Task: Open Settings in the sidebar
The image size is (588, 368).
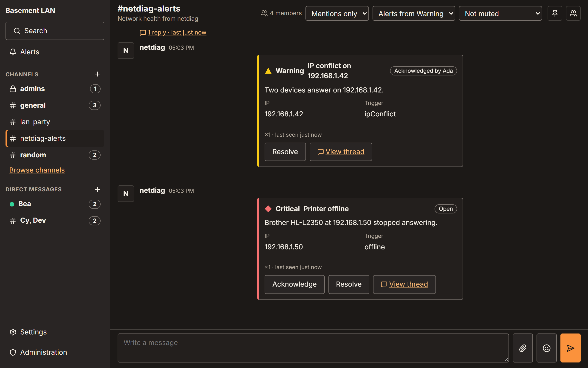Action: 55,332
